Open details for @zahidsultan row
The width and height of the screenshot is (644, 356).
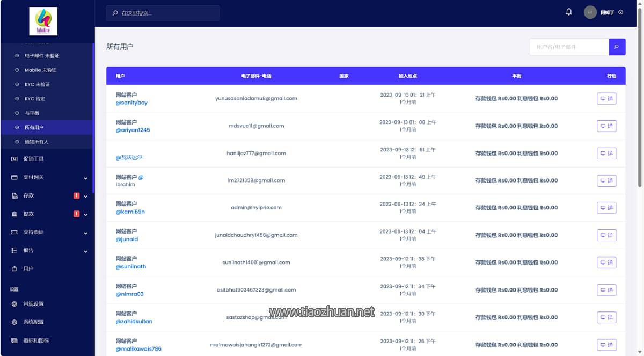606,317
